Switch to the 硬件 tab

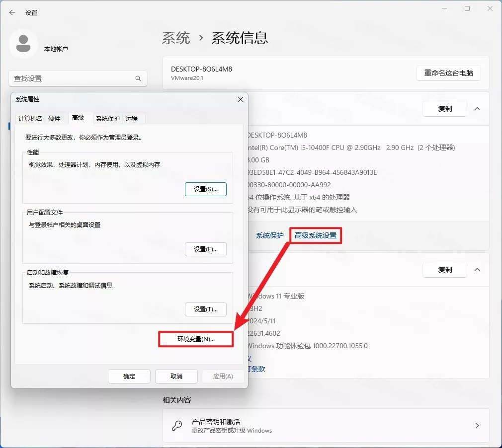(x=54, y=118)
